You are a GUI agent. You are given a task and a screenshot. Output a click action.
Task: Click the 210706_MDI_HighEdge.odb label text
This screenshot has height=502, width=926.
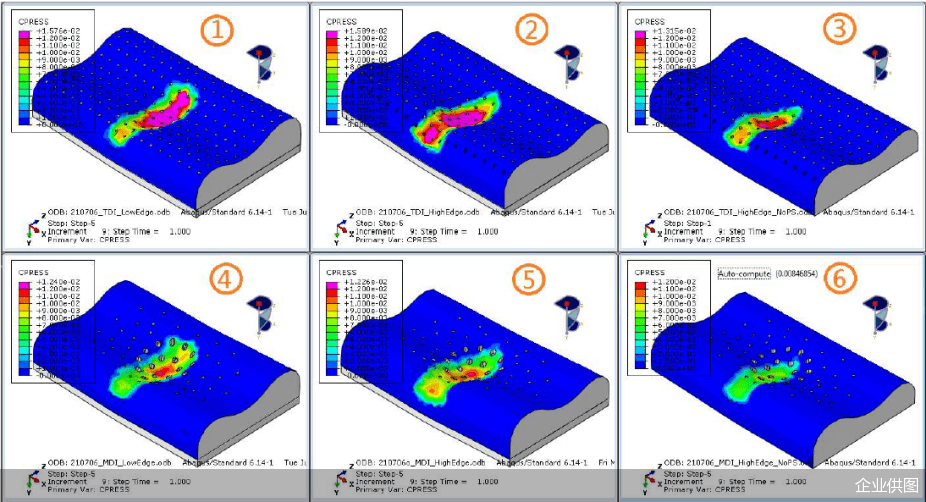click(x=429, y=463)
